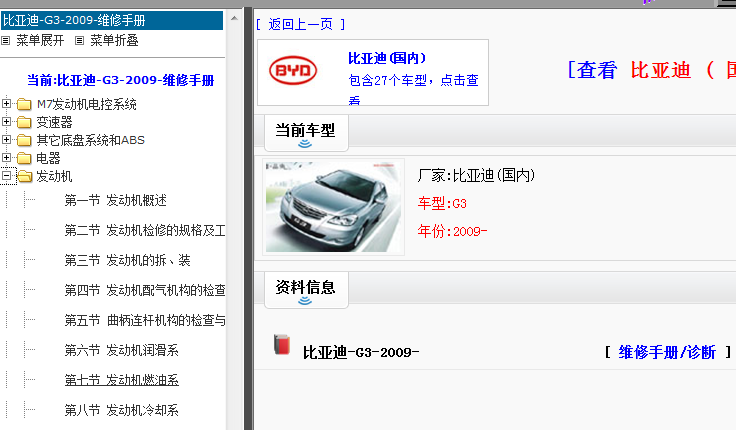Open 第四节 发动机配气机构的检查
736x430 pixels.
145,291
